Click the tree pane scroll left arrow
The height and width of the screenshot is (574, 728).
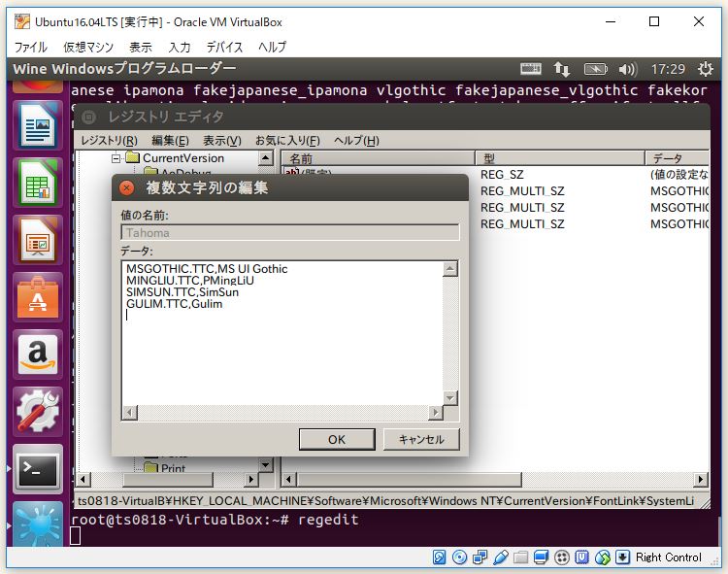click(x=83, y=479)
